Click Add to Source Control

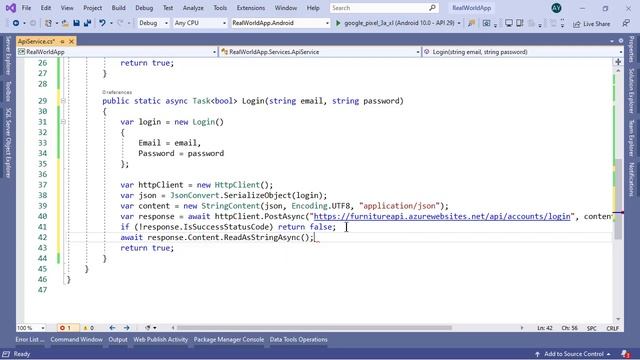(x=573, y=354)
